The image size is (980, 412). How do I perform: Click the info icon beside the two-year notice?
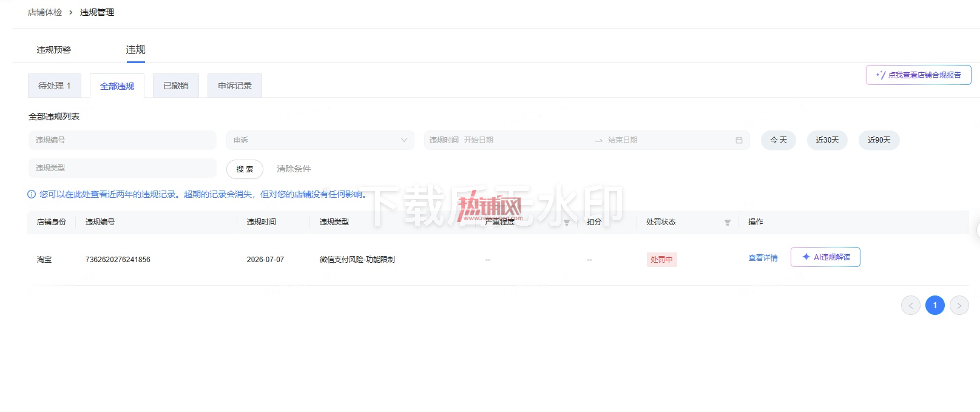(x=32, y=194)
